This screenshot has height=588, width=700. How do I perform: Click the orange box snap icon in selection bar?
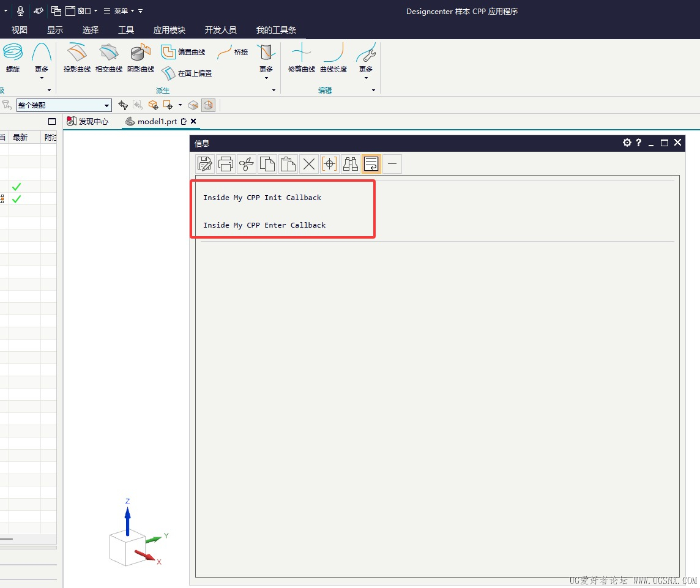coord(153,105)
